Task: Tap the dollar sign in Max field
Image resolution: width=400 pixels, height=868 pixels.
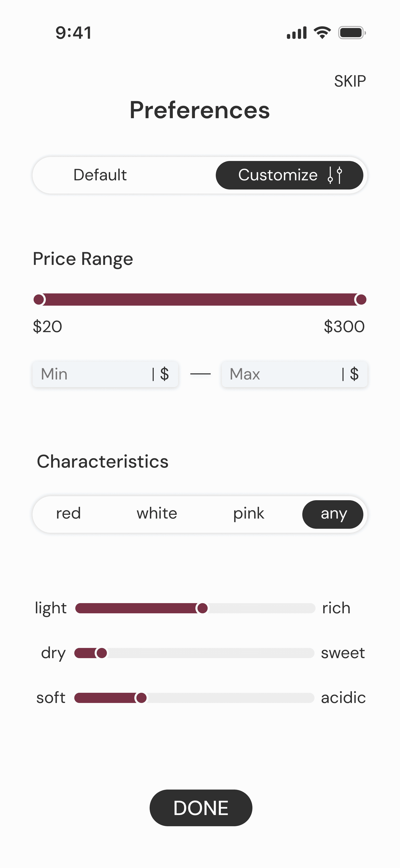Action: (x=354, y=374)
